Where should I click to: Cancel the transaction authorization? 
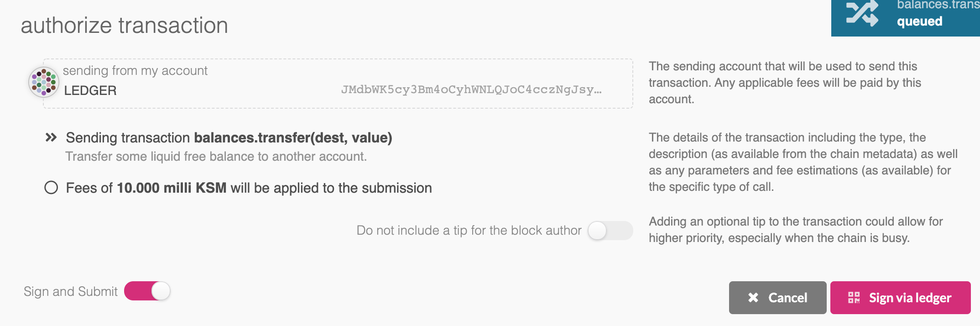pos(777,298)
